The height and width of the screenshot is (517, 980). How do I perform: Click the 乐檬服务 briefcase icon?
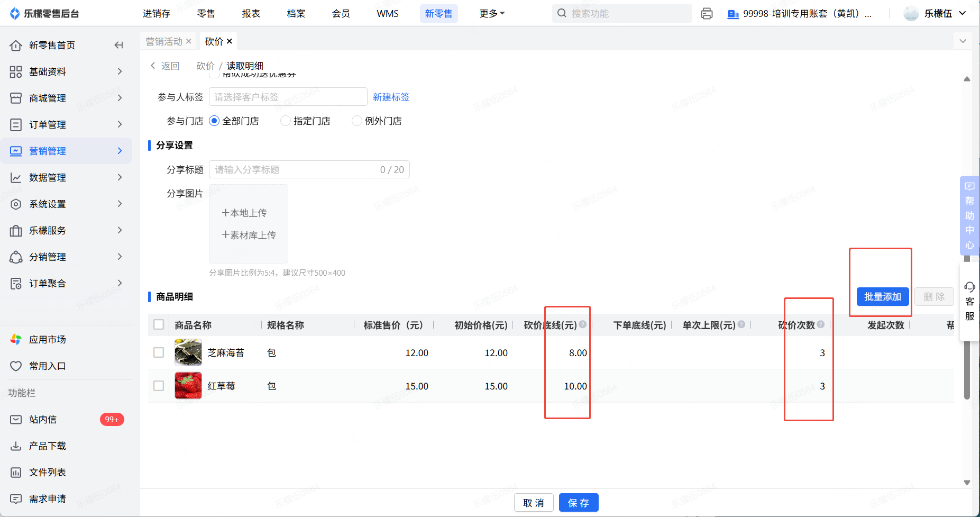[x=16, y=231]
